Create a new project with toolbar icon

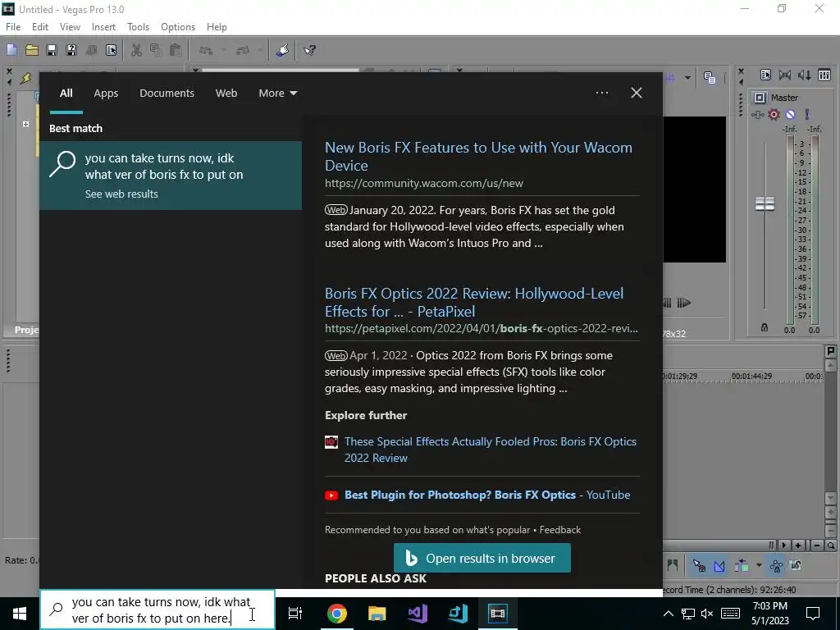point(11,50)
